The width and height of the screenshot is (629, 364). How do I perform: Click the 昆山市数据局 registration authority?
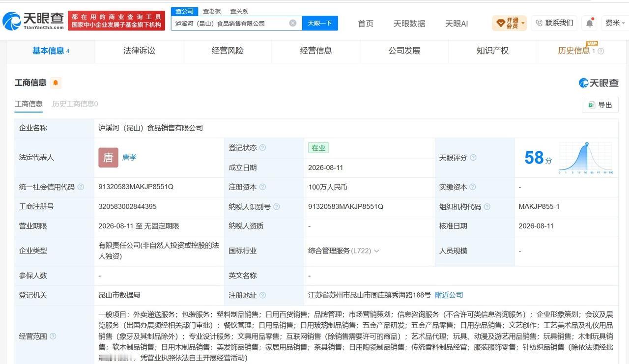[x=119, y=295]
